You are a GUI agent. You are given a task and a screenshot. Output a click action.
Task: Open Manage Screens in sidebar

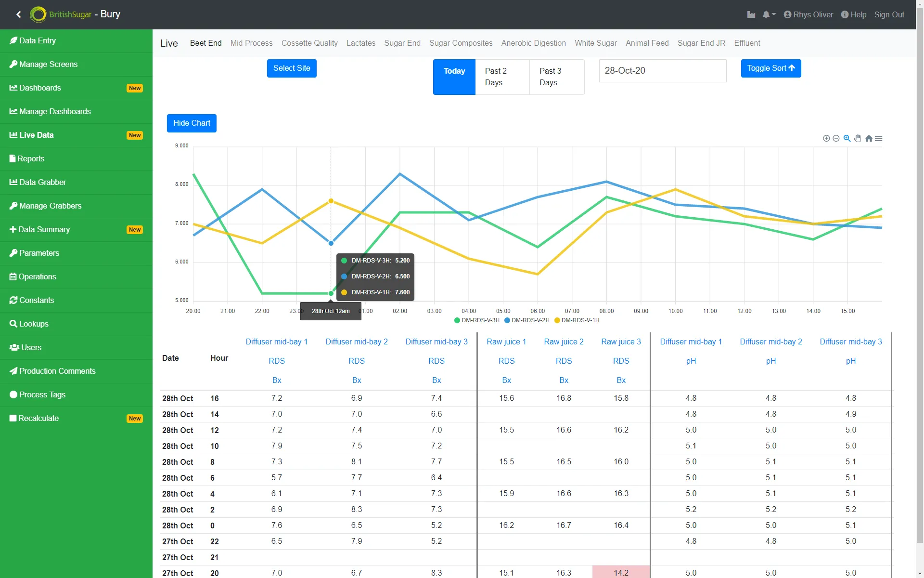pos(76,65)
